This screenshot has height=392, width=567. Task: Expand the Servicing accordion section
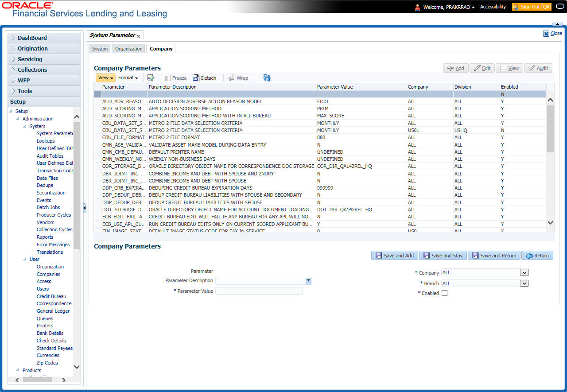point(44,59)
